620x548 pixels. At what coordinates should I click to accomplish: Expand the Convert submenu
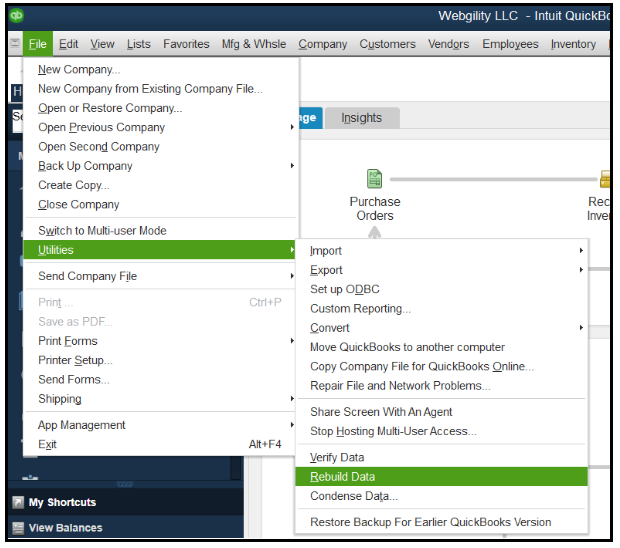pos(330,328)
